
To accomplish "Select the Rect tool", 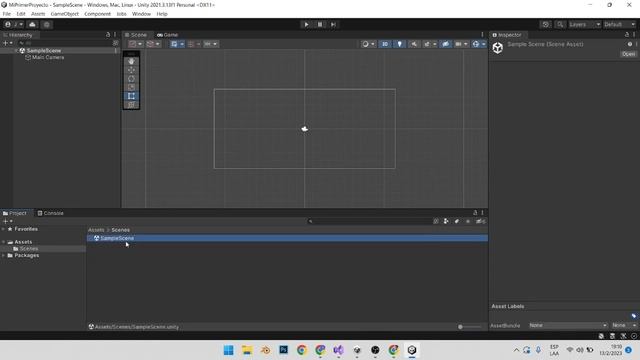I will (131, 96).
